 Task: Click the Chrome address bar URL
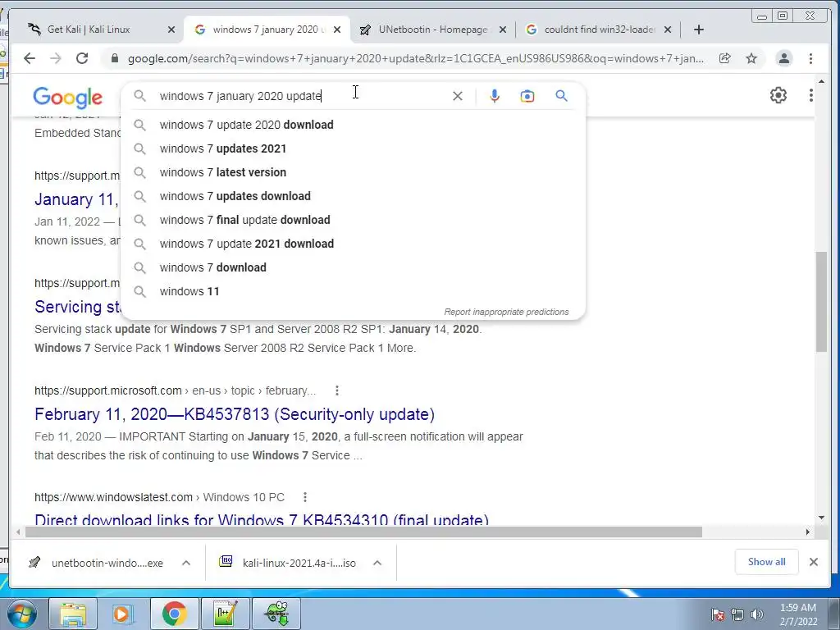416,58
